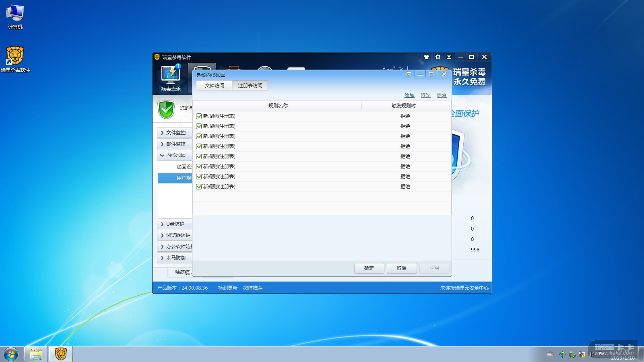Click the 998 count value in the main window

pos(475,250)
